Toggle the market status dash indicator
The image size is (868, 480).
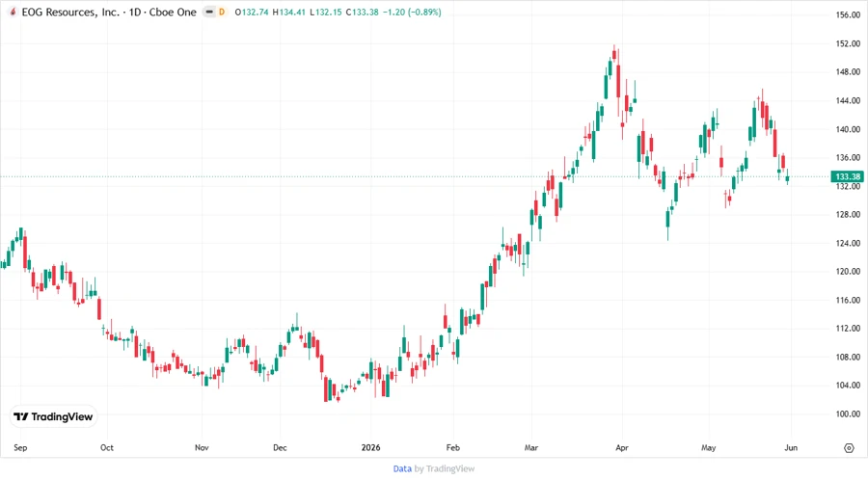click(209, 12)
